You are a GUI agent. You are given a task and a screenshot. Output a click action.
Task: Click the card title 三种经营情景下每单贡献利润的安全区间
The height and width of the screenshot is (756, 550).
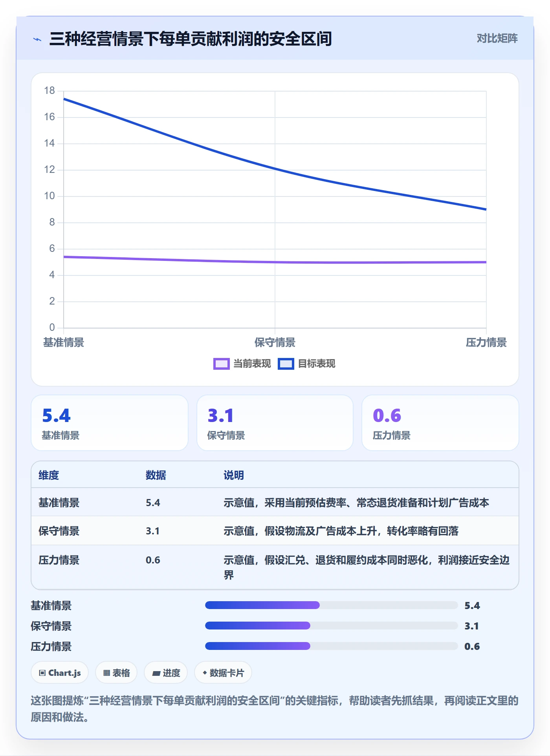[191, 39]
